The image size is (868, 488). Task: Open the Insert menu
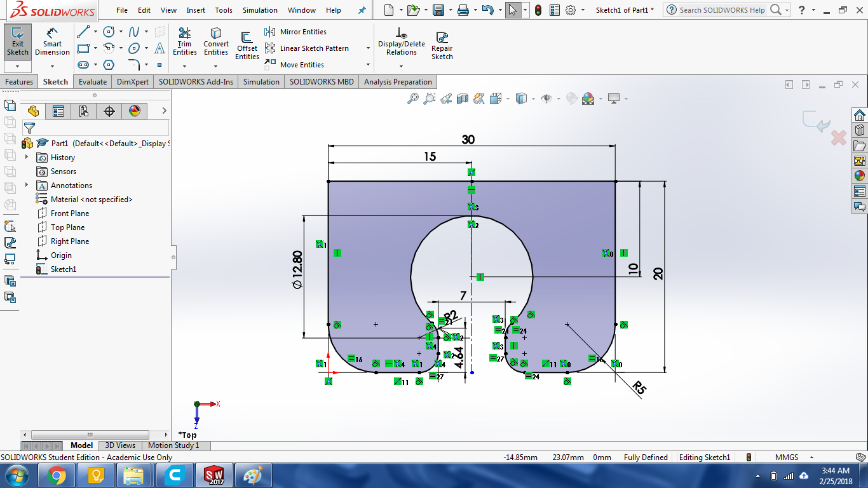click(x=196, y=10)
